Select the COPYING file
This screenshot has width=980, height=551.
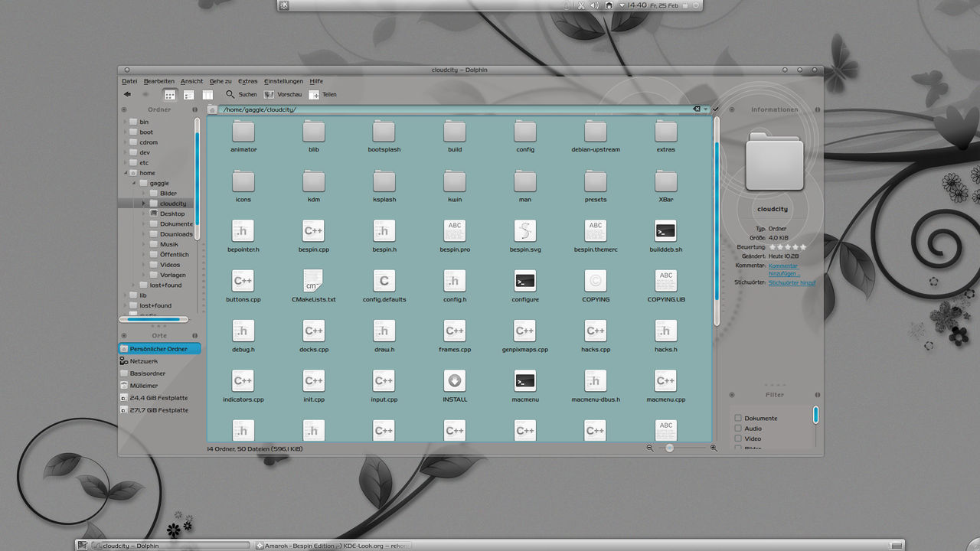[596, 286]
